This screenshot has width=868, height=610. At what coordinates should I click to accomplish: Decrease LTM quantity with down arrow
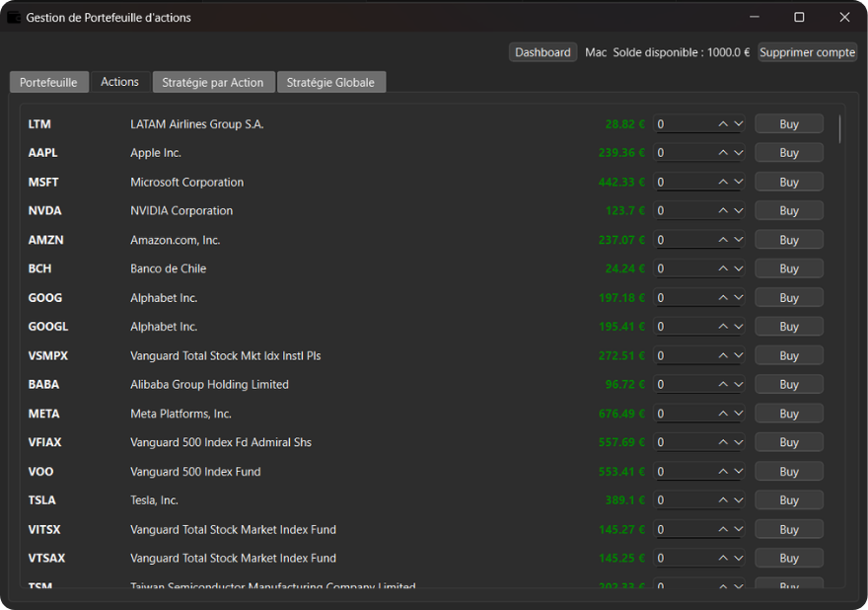point(739,124)
